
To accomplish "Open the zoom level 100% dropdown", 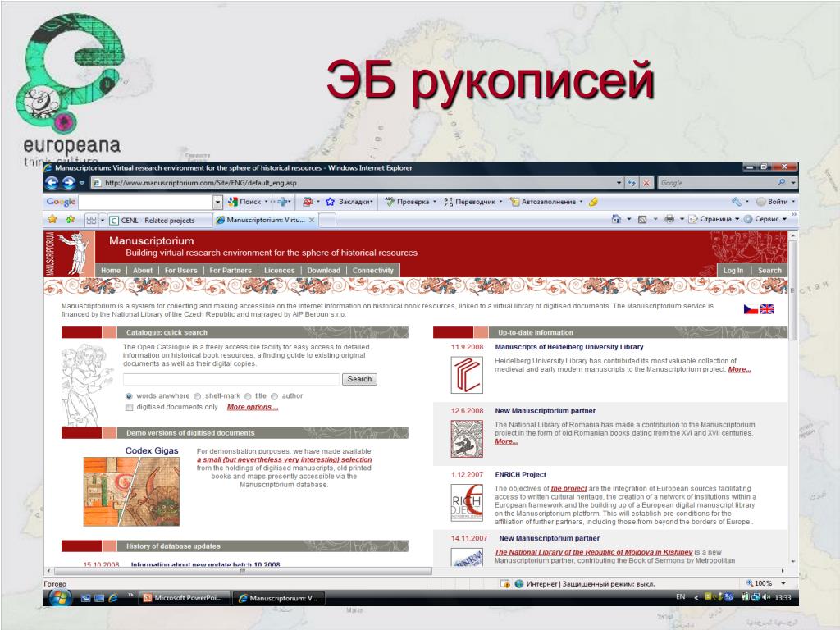I will (x=783, y=583).
